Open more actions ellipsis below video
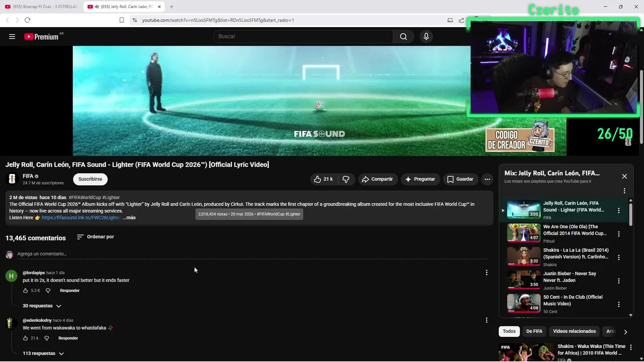 pyautogui.click(x=487, y=179)
